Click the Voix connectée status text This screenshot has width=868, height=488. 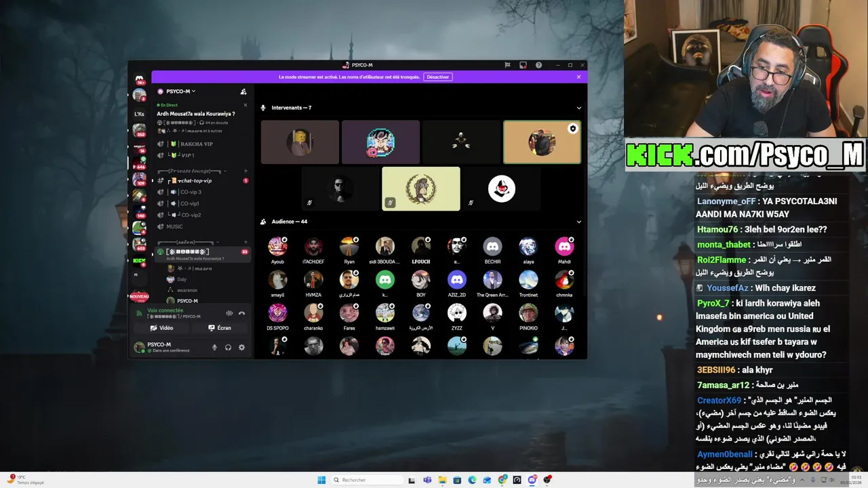(x=165, y=310)
